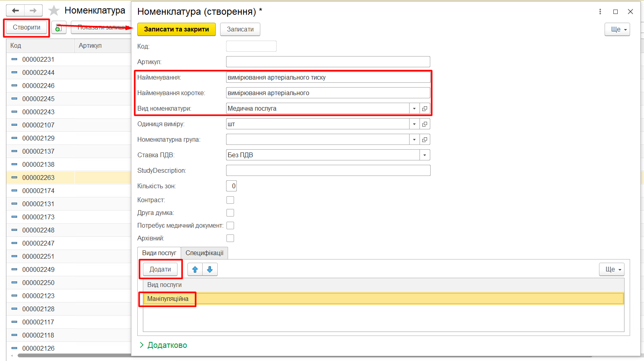
Task: Enable the Контраст checkbox
Action: (x=230, y=200)
